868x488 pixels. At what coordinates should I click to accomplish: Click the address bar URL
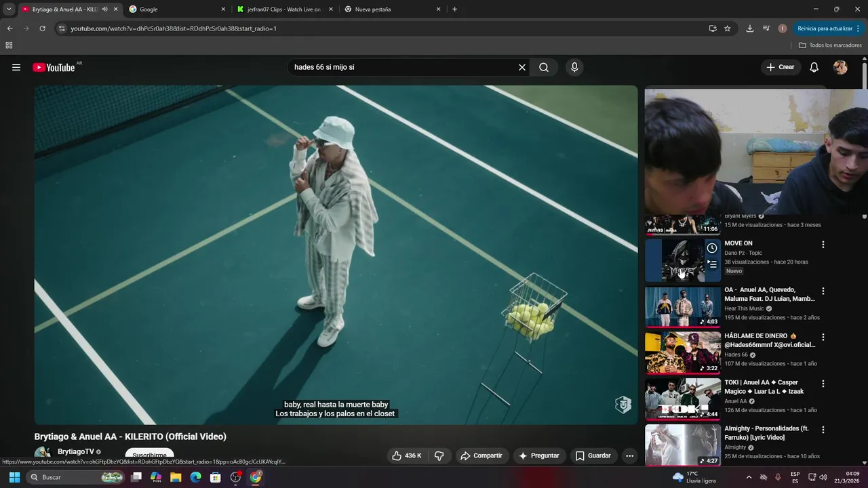coord(174,28)
